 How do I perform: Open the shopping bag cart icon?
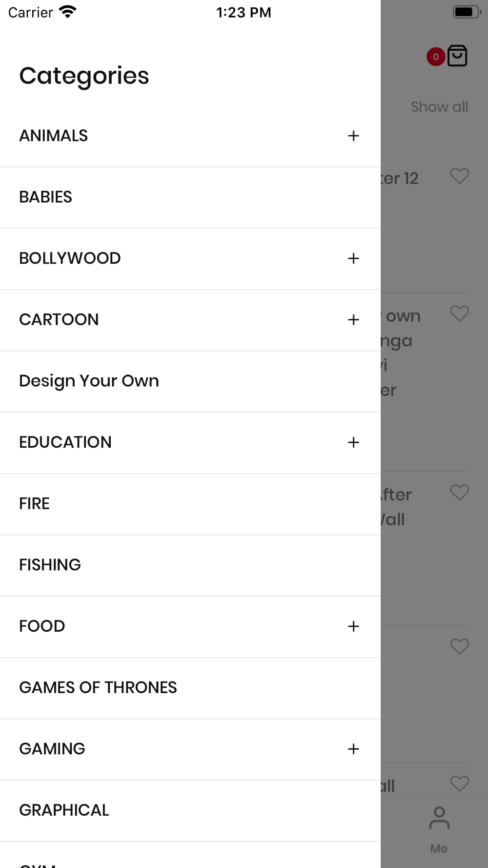(457, 56)
